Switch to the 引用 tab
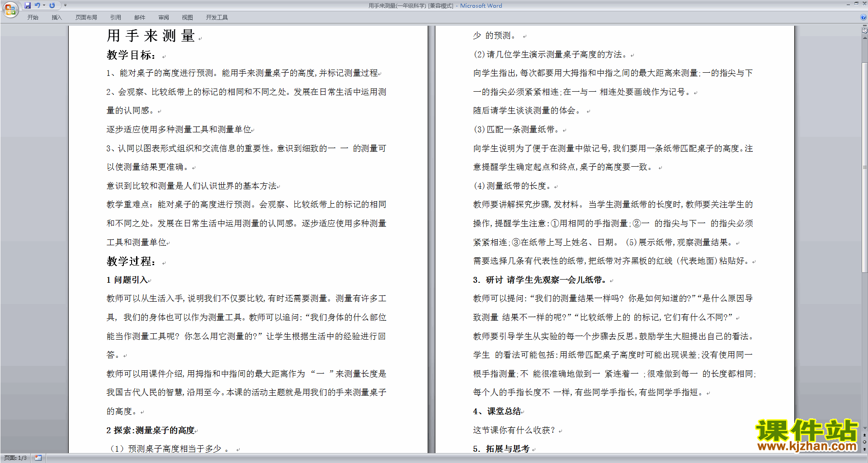 click(116, 18)
